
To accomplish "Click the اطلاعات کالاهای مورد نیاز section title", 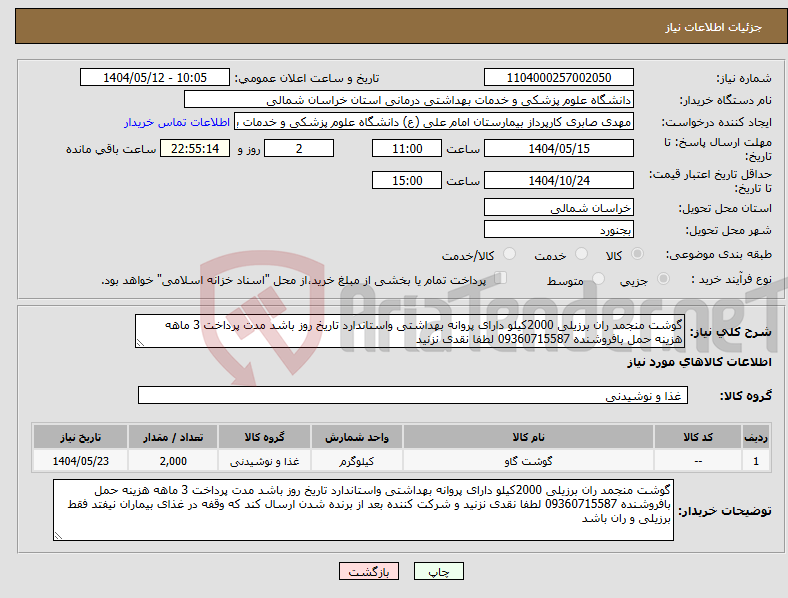I will pyautogui.click(x=699, y=362).
